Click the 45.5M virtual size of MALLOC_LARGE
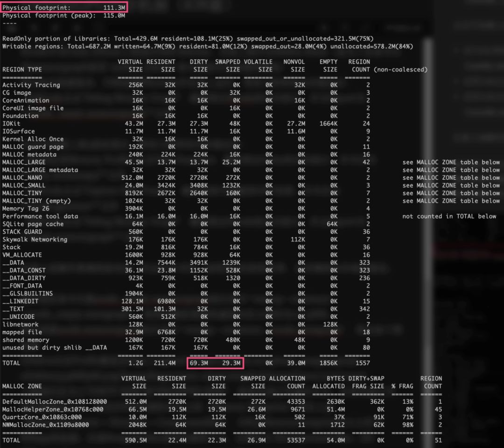504x448 pixels. (134, 162)
